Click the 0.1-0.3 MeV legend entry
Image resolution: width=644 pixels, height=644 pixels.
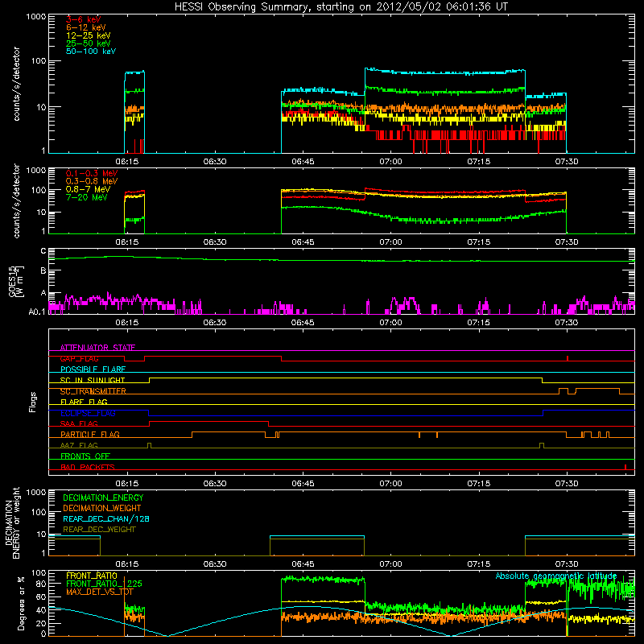[x=92, y=174]
